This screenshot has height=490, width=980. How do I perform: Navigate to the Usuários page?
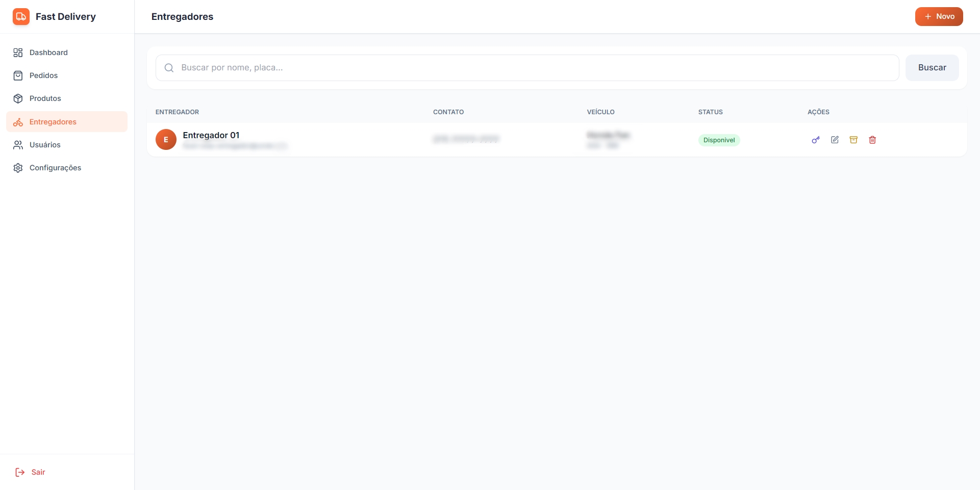[45, 145]
